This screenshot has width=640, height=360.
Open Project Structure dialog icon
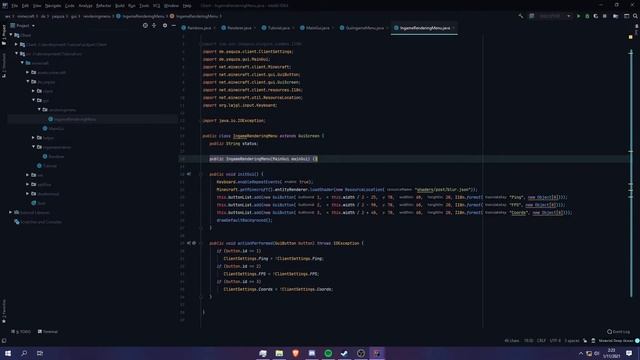pyautogui.click(x=616, y=16)
